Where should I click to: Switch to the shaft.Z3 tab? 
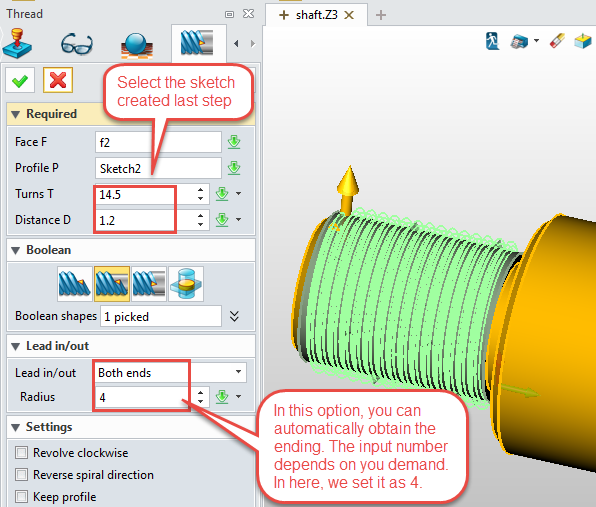click(316, 15)
